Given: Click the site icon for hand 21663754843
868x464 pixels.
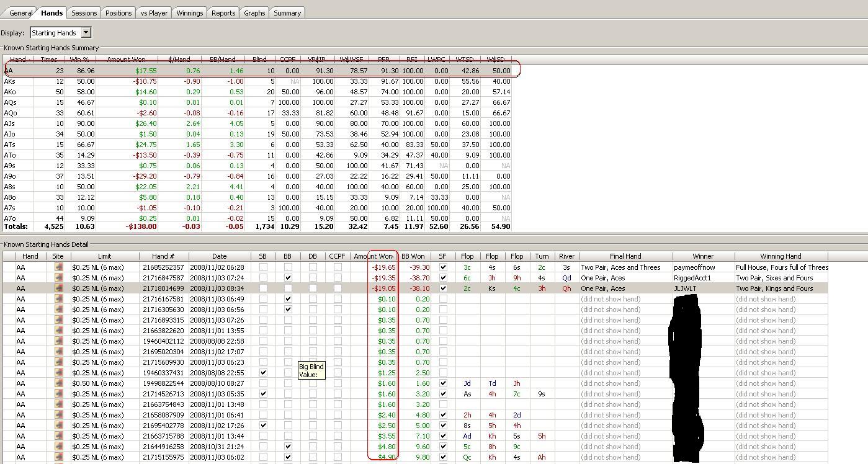Looking at the screenshot, I should click(x=59, y=404).
